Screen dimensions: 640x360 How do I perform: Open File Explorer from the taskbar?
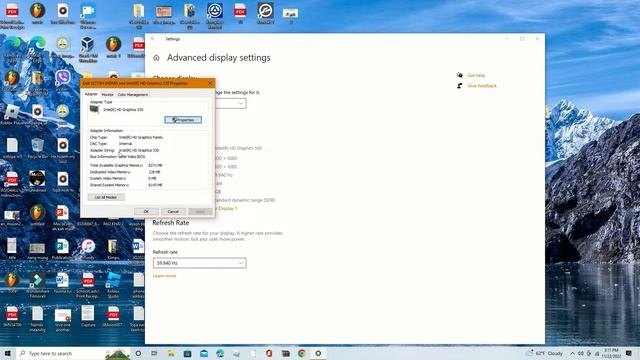click(171, 353)
